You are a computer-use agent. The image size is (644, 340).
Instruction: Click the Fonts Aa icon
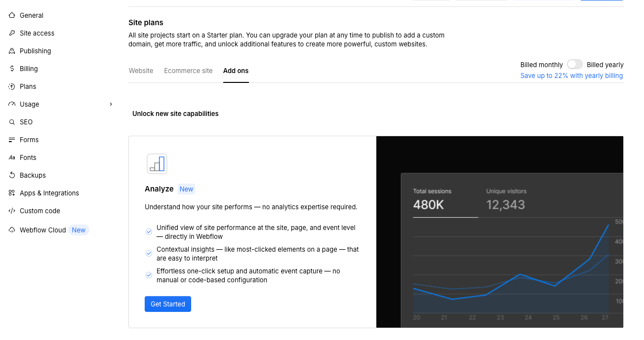click(12, 157)
